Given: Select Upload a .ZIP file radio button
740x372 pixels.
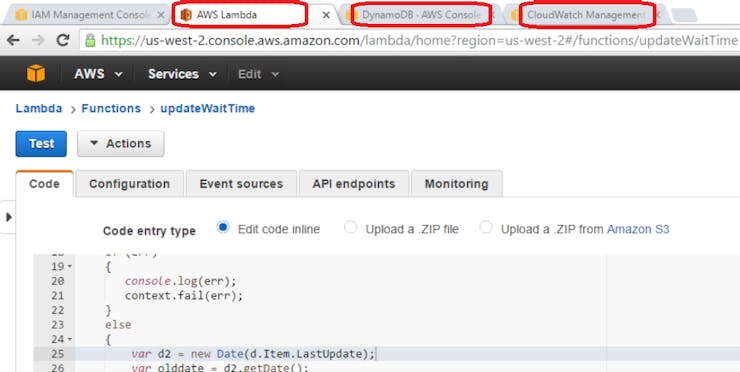Looking at the screenshot, I should click(x=350, y=228).
